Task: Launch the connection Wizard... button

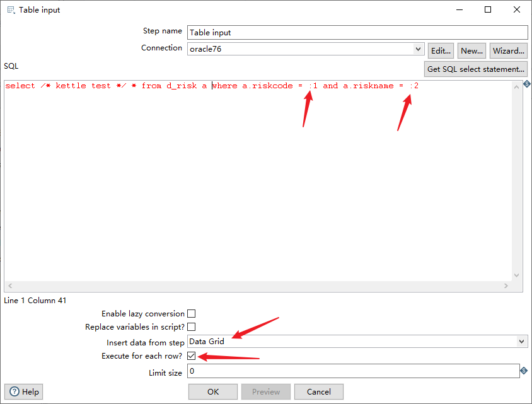Action: [509, 51]
